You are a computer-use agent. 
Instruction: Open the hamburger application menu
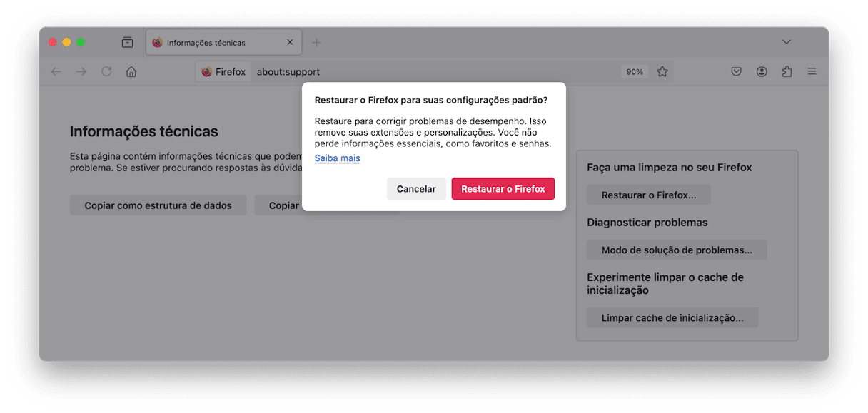[812, 71]
